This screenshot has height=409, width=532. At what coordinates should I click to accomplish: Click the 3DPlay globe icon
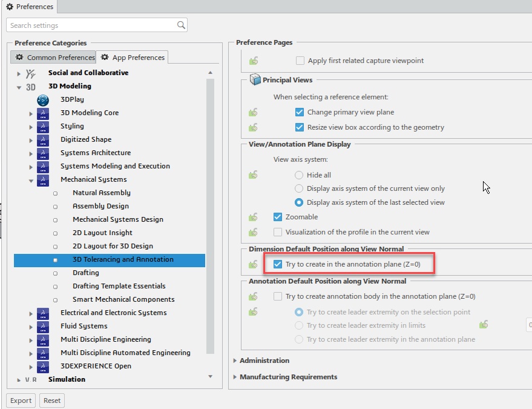coord(43,99)
